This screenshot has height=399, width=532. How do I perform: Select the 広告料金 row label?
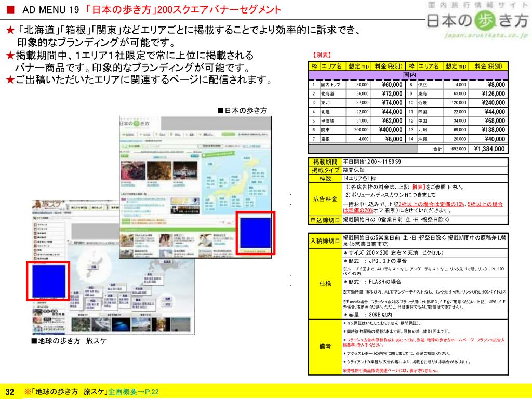pos(325,199)
